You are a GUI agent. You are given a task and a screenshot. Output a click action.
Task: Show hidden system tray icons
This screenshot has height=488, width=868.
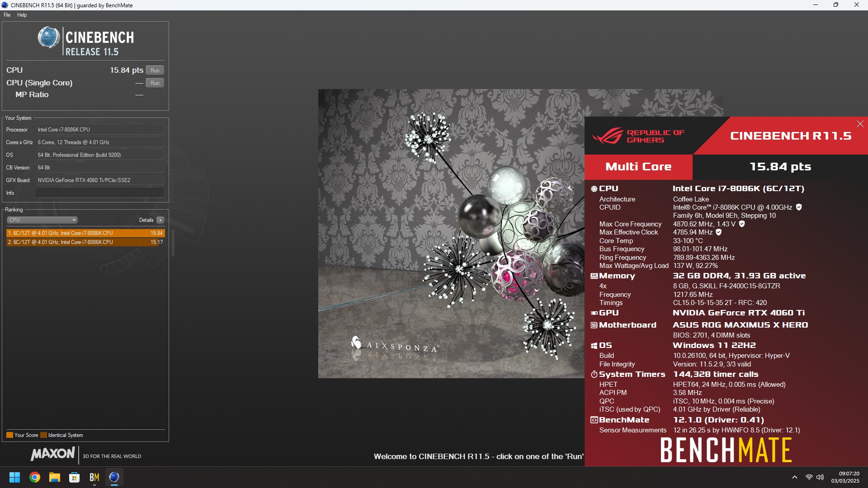pos(795,477)
